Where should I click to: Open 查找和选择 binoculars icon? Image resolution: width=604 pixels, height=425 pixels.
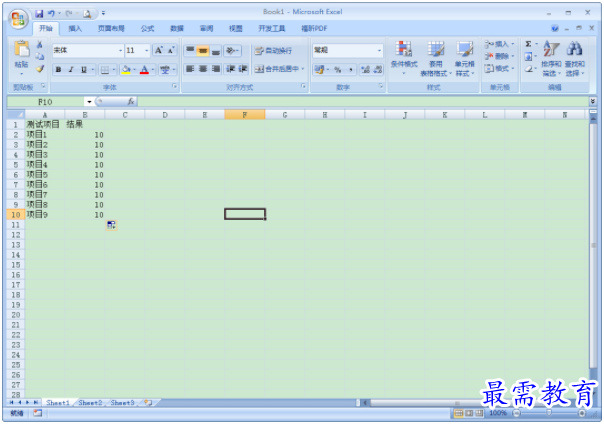pos(575,58)
